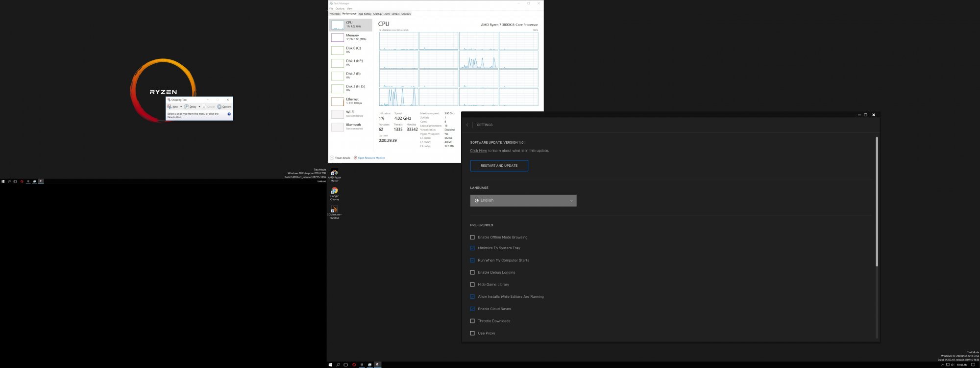Select Ethernet in the Performance sidebar
Image resolution: width=980 pixels, height=368 pixels.
pos(350,101)
